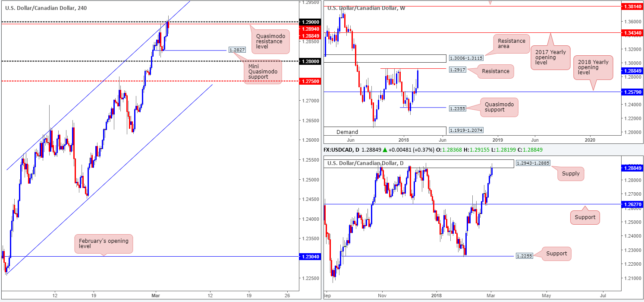This screenshot has width=644, height=302.
Task: Click the 'U.S. Dollar/Canadian Dollar, 240' chart title
Action: (46, 8)
